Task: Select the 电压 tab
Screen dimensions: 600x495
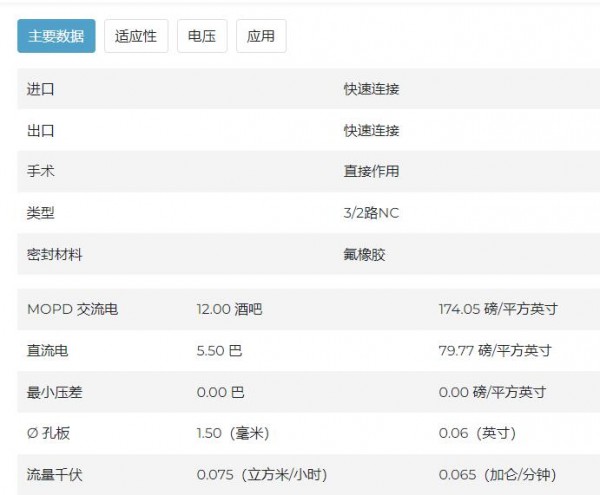Action: pyautogui.click(x=202, y=36)
